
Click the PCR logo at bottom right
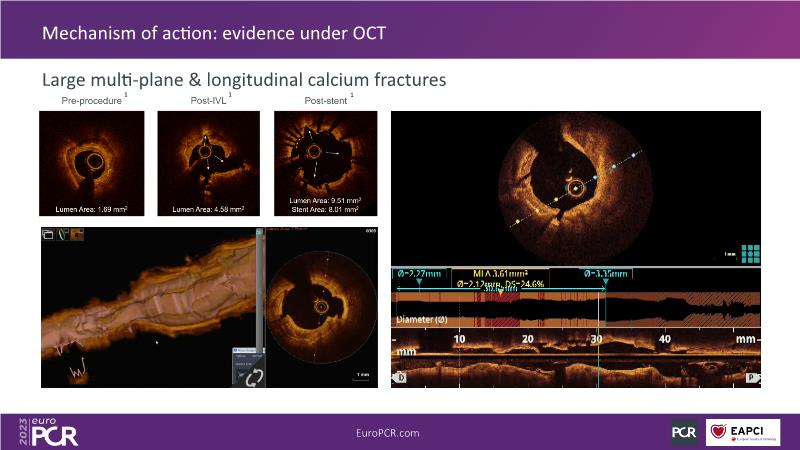[684, 432]
